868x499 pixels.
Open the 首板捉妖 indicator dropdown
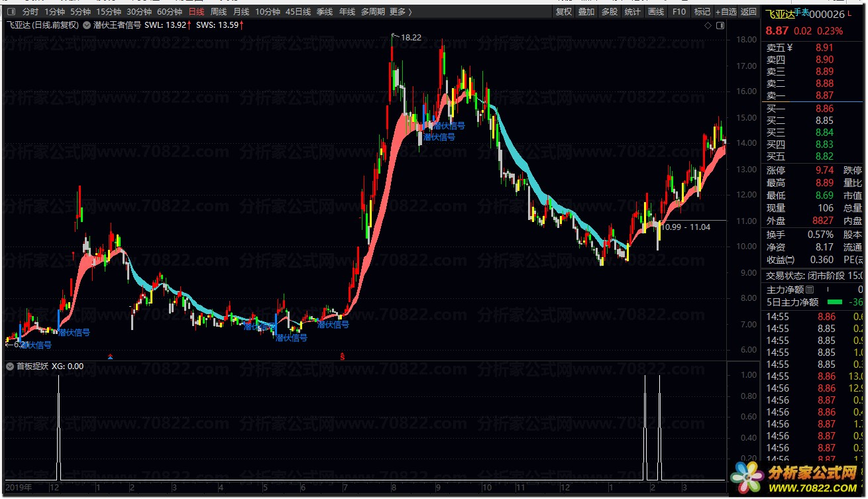coord(10,366)
